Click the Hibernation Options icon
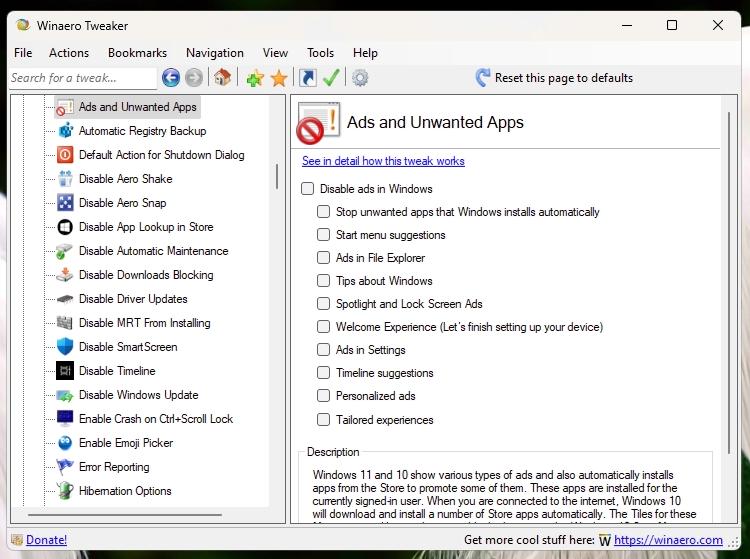750x559 pixels. [65, 491]
